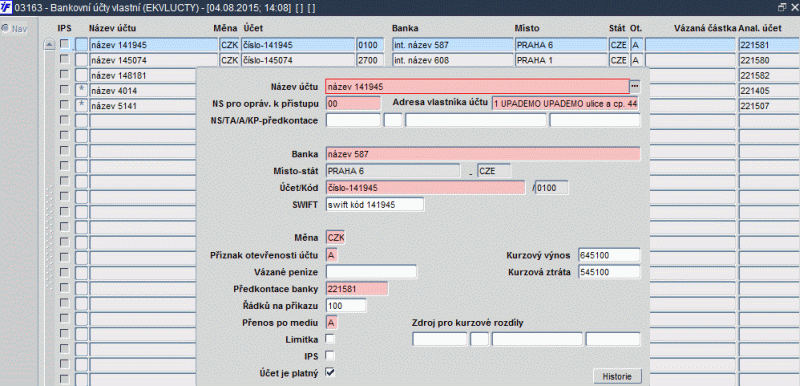
Task: Click the CZE field in the detail form
Action: point(493,171)
